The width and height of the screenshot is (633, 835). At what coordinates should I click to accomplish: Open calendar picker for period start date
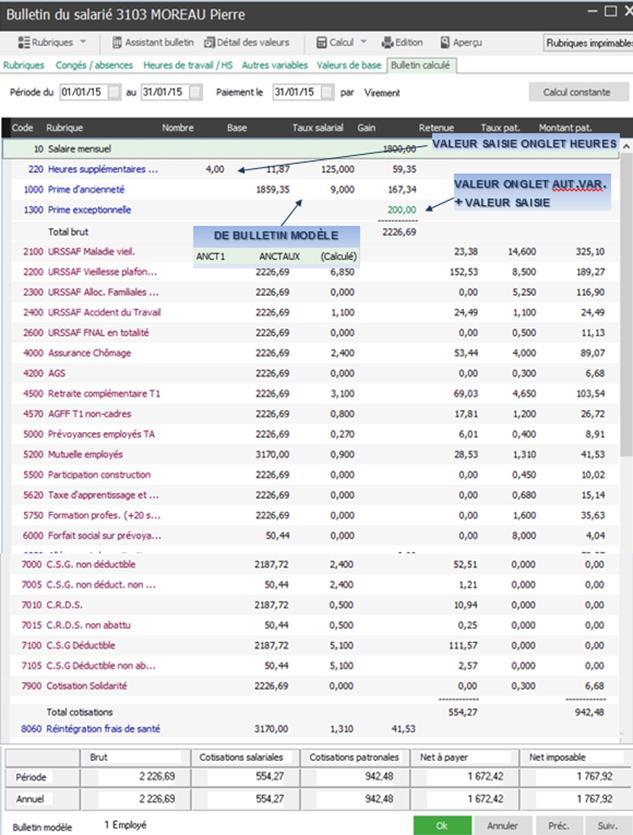(x=115, y=92)
